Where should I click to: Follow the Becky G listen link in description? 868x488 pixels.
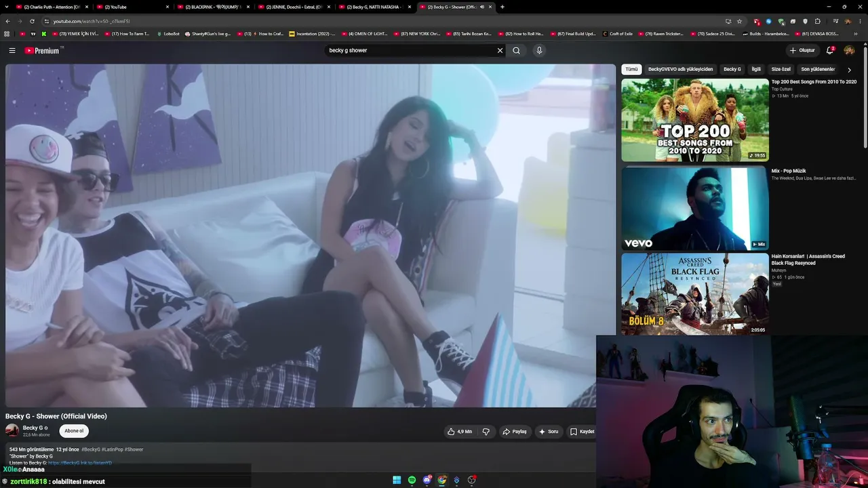(x=80, y=463)
